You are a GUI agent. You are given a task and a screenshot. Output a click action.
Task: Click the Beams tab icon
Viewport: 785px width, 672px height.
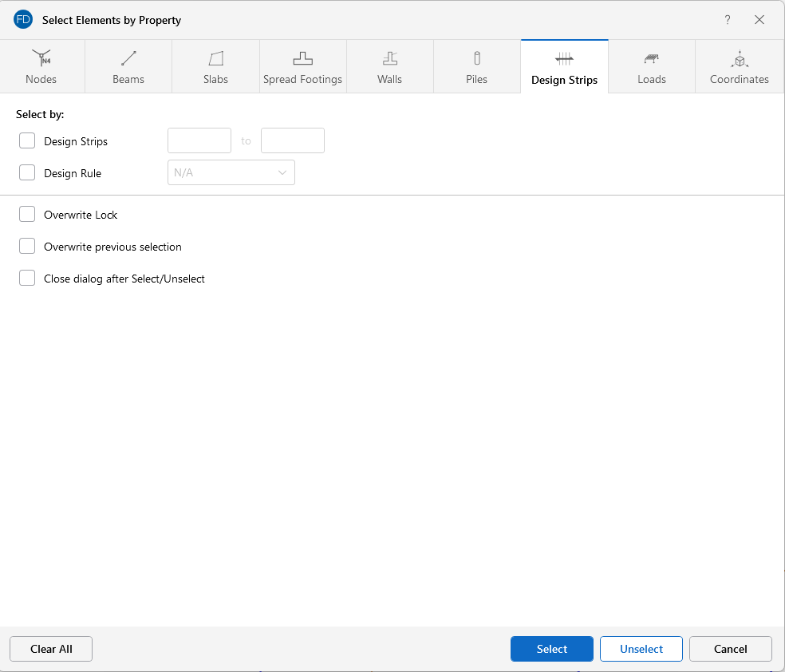[128, 58]
